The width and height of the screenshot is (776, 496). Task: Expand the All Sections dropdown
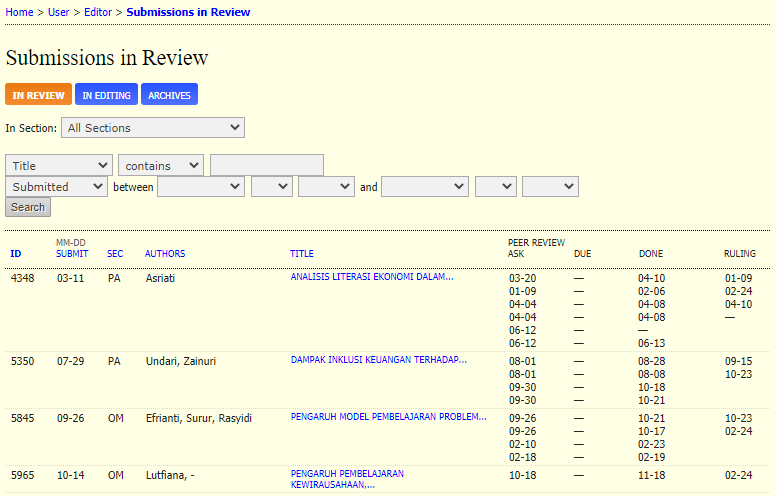click(153, 128)
